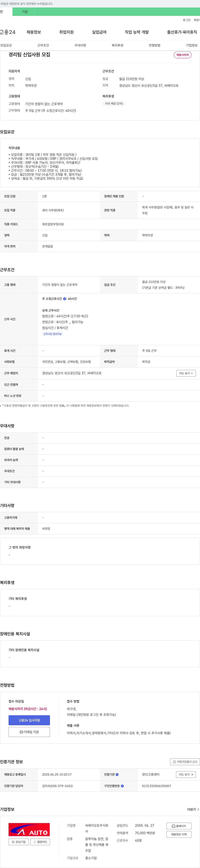Click envelope icon in 이메일 지원 button

(x=21, y=732)
